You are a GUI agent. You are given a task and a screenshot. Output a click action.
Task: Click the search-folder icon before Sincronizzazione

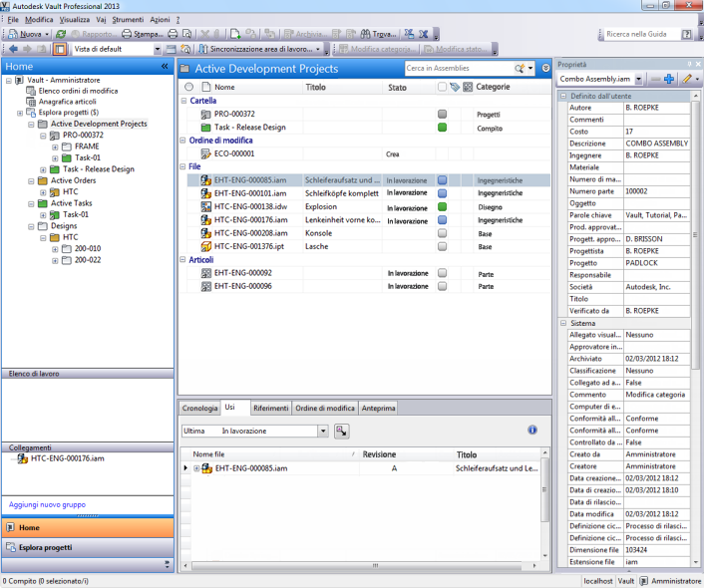coord(185,49)
